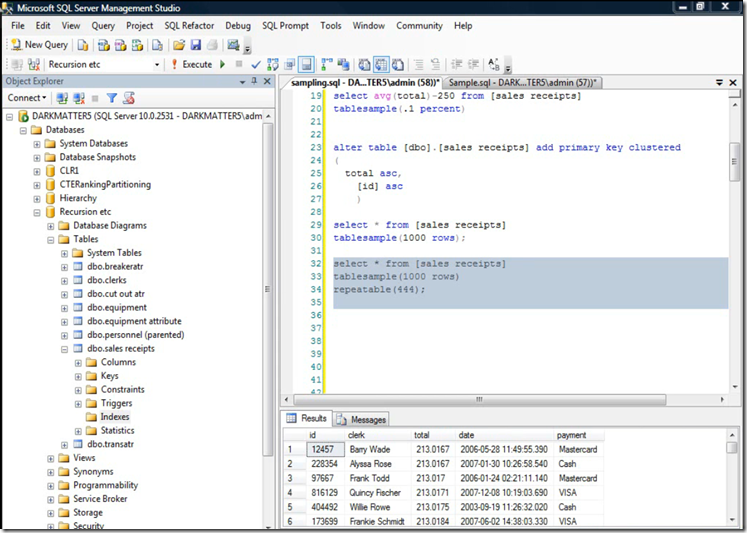Open the Community menu
747x533 pixels.
coord(419,26)
